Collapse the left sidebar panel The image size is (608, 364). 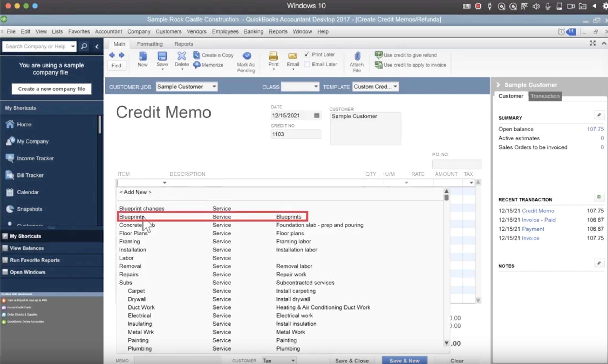point(97,47)
